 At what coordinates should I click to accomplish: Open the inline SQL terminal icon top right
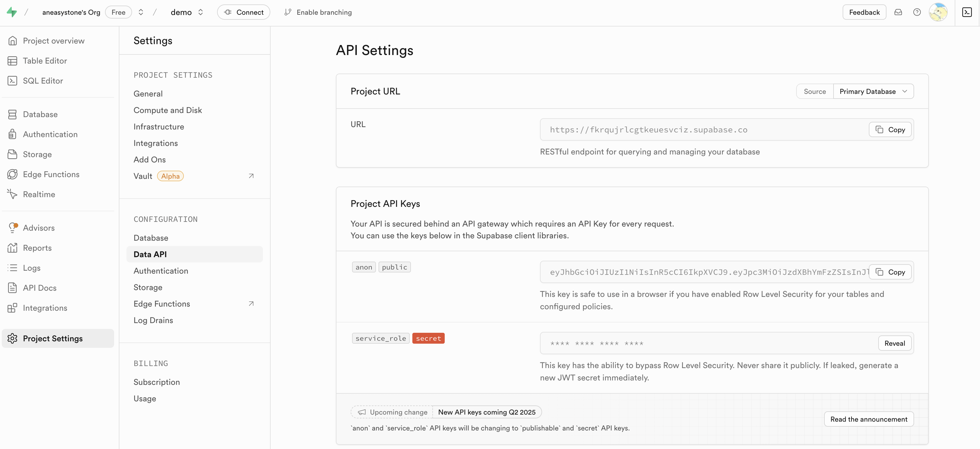click(967, 12)
